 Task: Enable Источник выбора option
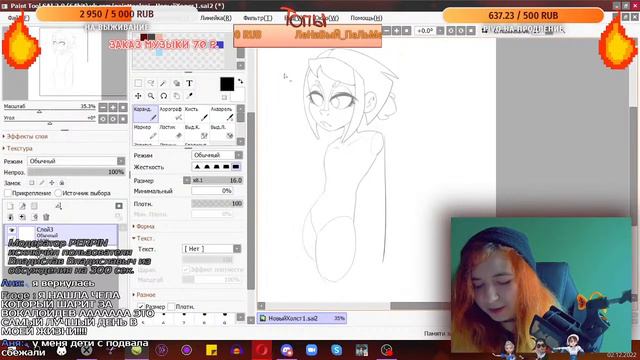(x=58, y=193)
